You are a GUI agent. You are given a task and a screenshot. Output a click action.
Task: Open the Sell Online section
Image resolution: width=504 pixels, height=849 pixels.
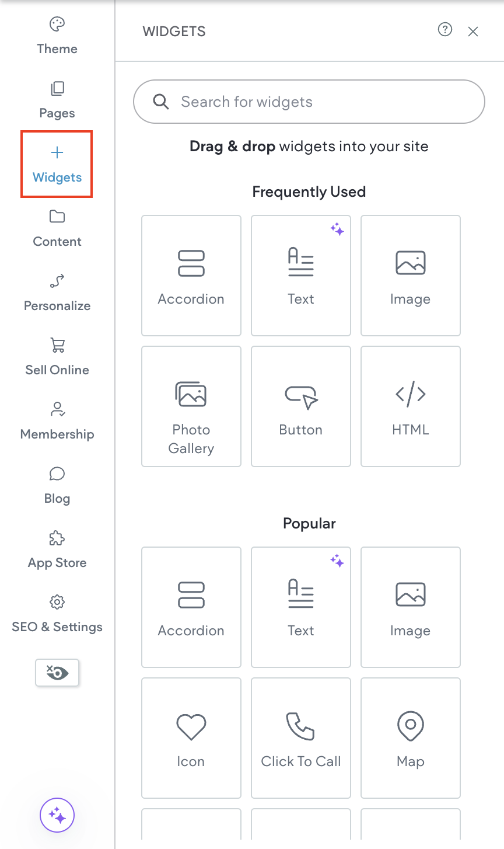(57, 356)
